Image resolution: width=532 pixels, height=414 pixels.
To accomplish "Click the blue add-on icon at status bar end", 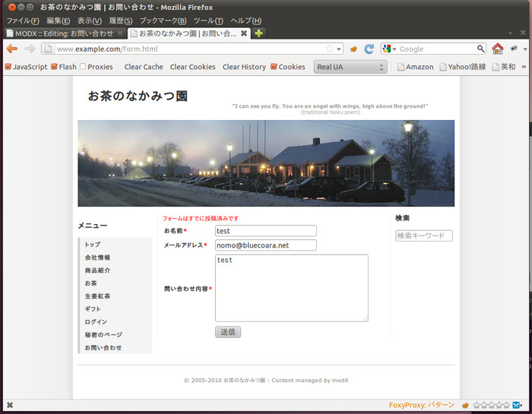I will [x=516, y=405].
